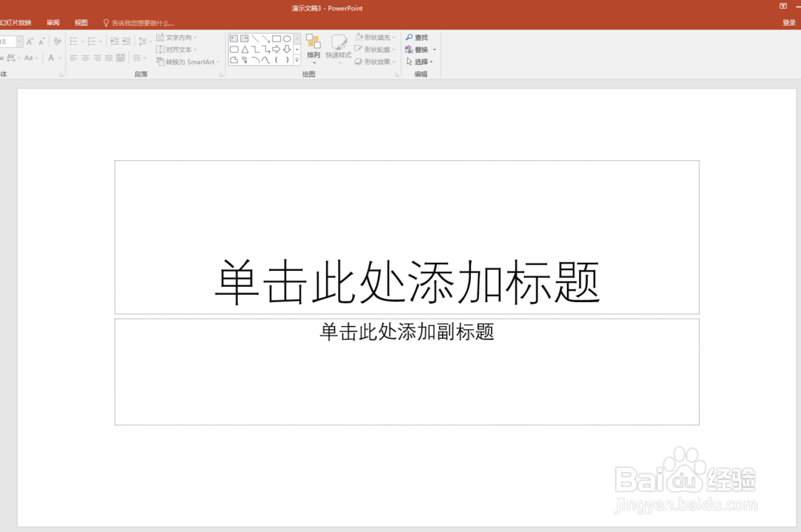Click the Increase Font Size icon
This screenshot has height=532, width=801.
point(29,41)
